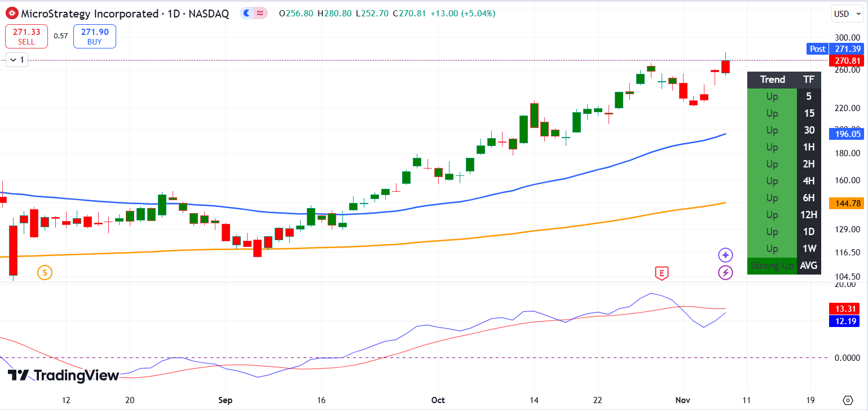
Task: Click the 160.00 price axis label
Action: coord(847,180)
